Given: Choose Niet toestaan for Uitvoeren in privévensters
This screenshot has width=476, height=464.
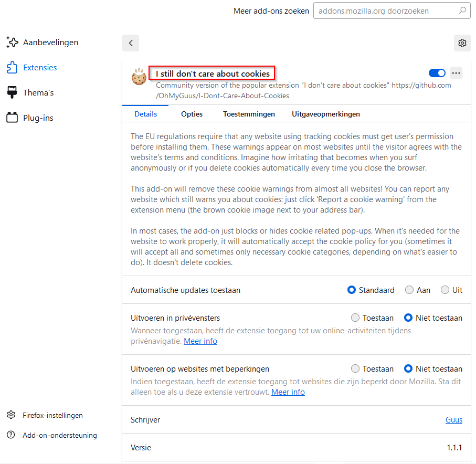Looking at the screenshot, I should (408, 318).
